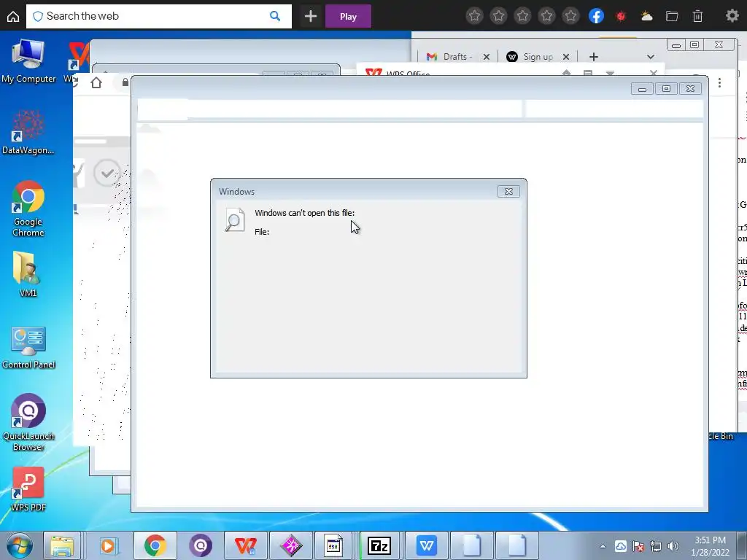Click the folder icon in top bar
Screen dimensions: 747x560
tap(672, 17)
